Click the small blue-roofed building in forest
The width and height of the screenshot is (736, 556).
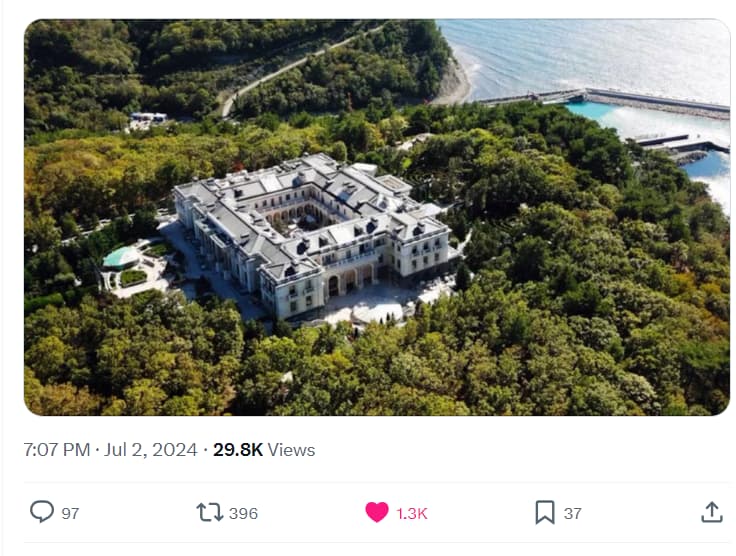(148, 117)
